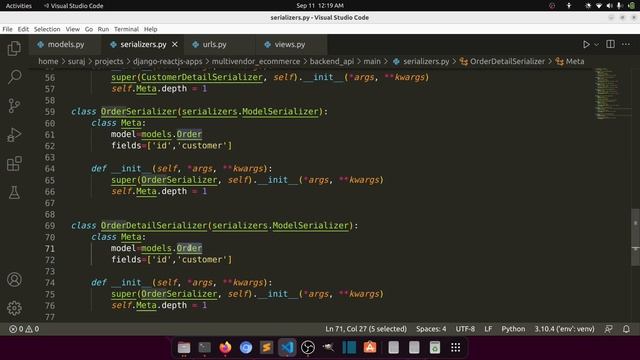The height and width of the screenshot is (360, 640).
Task: Focus Visual Studio Code dock icon
Action: pyautogui.click(x=287, y=347)
